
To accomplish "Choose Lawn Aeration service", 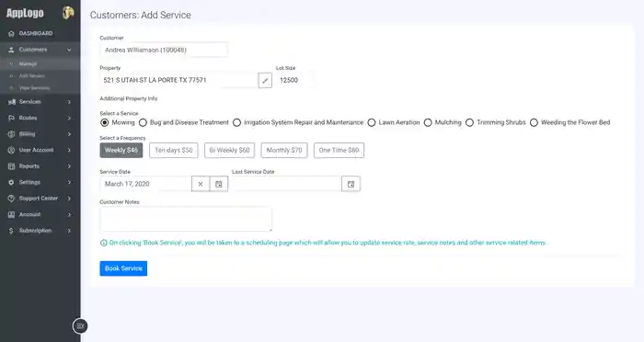I will (x=372, y=122).
